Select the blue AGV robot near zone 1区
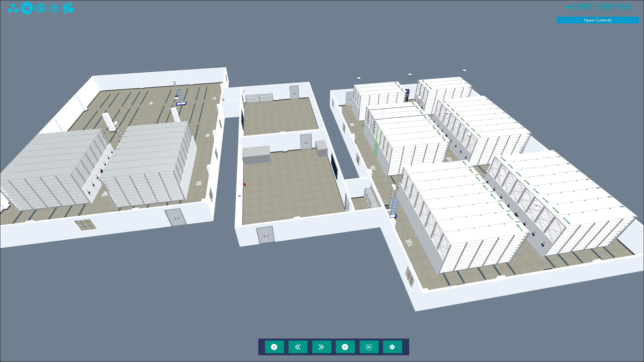 pos(393,216)
